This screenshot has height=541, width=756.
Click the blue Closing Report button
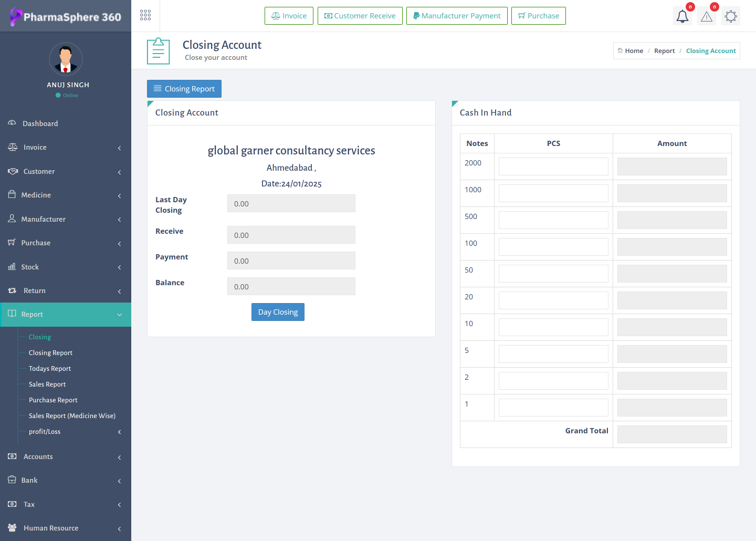click(184, 89)
